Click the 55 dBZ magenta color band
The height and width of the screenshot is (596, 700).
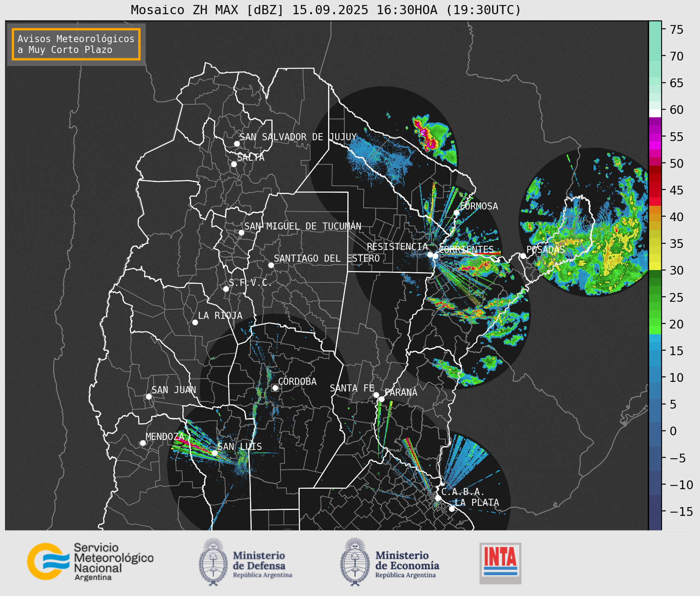(655, 137)
